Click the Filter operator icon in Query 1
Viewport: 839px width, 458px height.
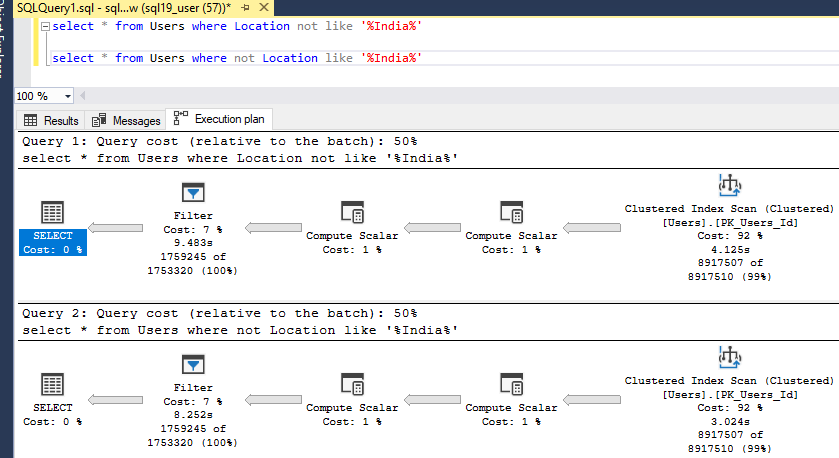[x=193, y=193]
